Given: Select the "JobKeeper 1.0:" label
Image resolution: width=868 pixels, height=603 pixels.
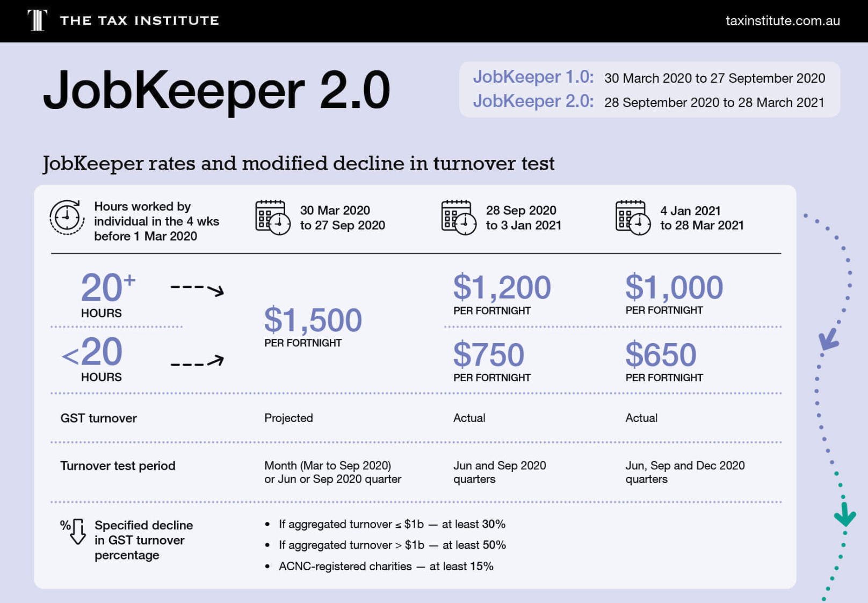Looking at the screenshot, I should tap(533, 77).
